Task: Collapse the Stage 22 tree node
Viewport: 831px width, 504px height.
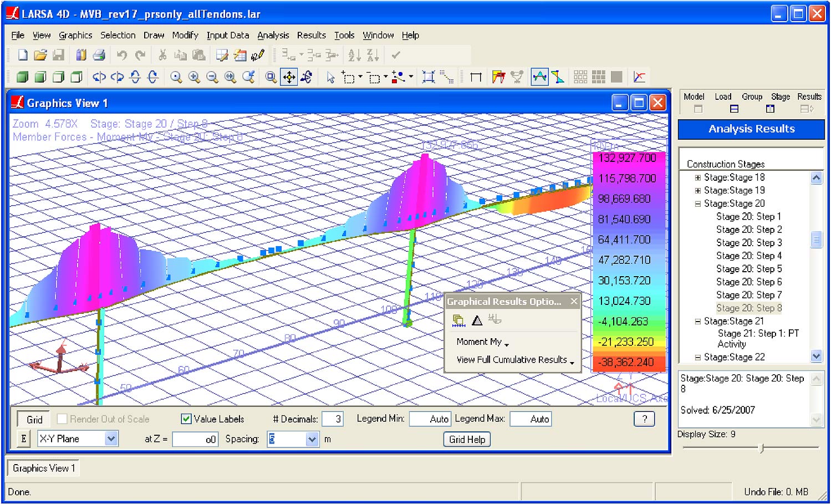Action: (x=698, y=358)
